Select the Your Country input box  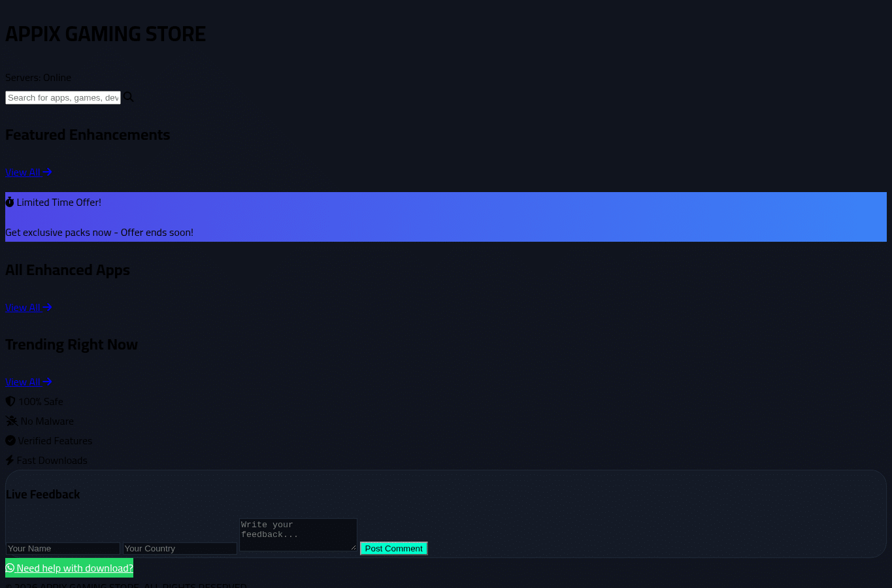pos(180,549)
